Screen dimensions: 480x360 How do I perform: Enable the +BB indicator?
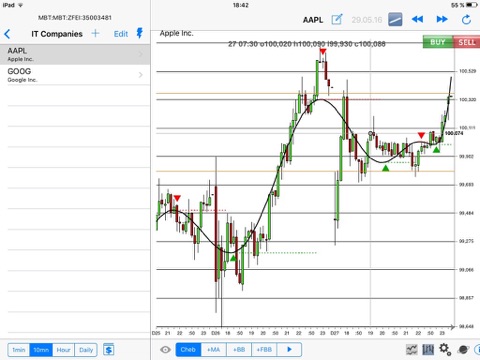point(239,350)
